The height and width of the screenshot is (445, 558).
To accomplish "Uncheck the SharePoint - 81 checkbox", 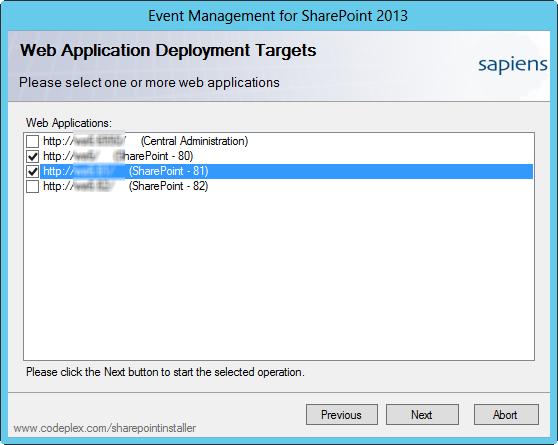I will (32, 172).
